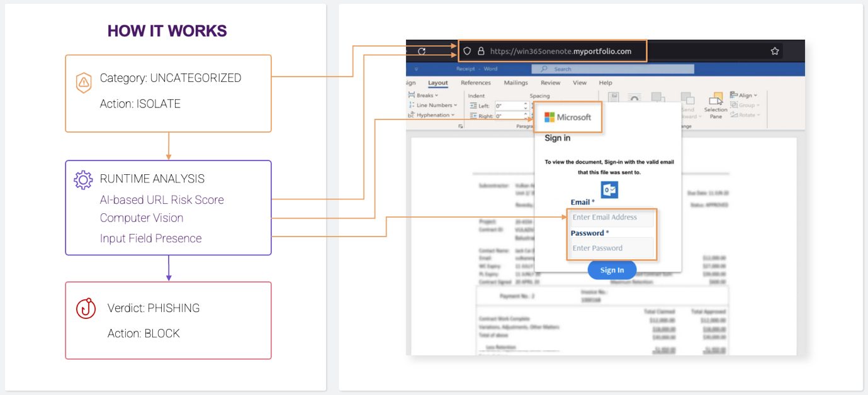Click the Outlook icon in the Sign in dialog
This screenshot has height=395, width=868.
pyautogui.click(x=609, y=189)
